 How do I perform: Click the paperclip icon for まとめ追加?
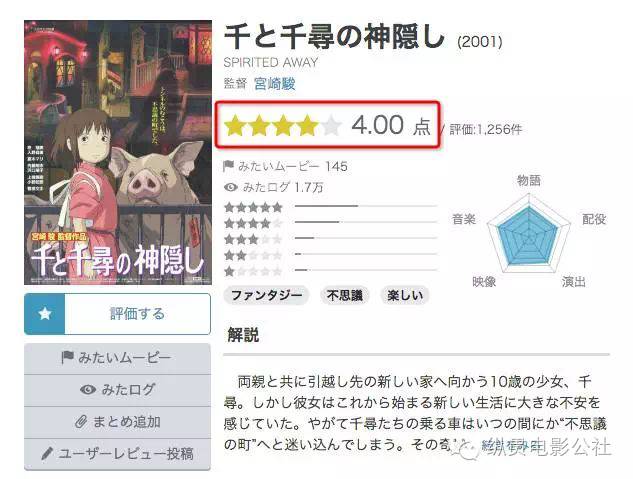pyautogui.click(x=81, y=422)
